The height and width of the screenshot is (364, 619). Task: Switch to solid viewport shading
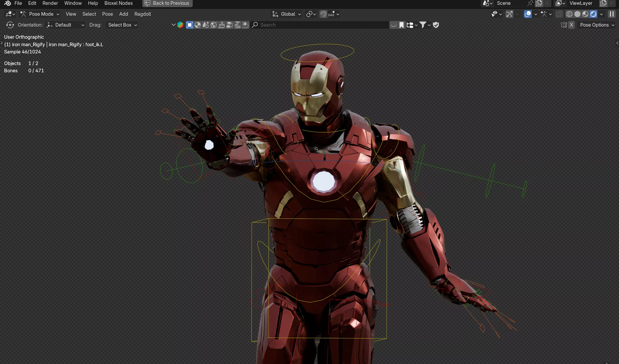(577, 14)
